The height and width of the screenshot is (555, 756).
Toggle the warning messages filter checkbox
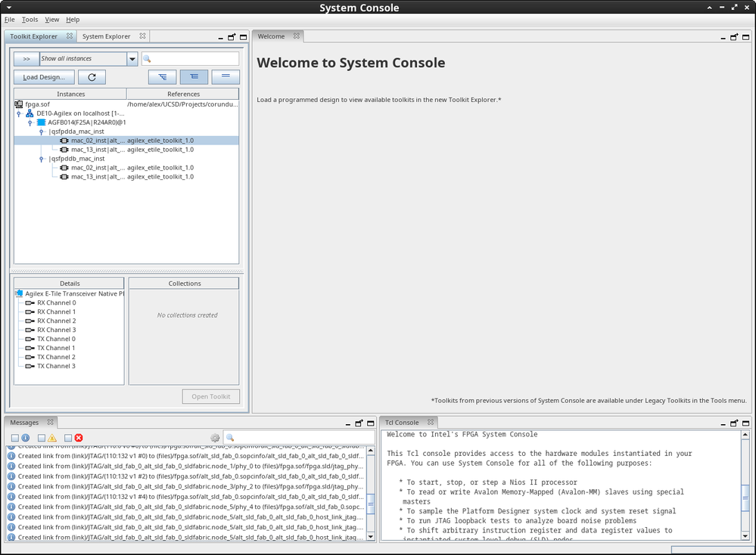point(42,438)
